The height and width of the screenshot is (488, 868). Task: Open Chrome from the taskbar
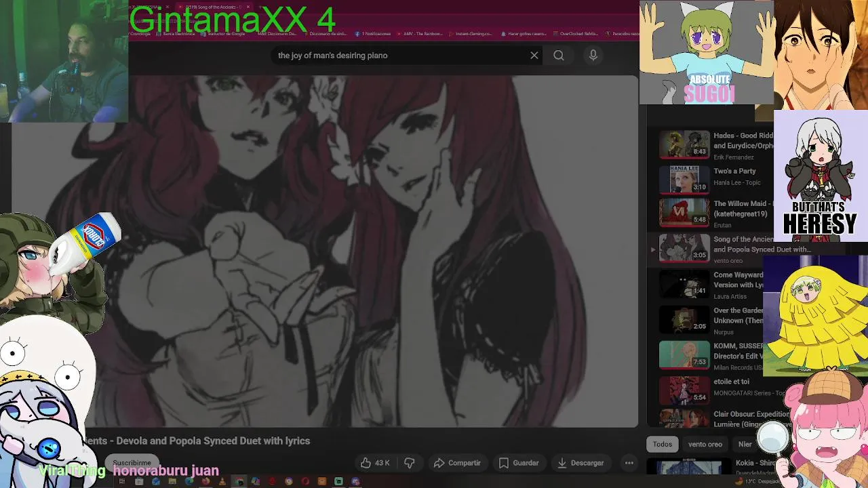point(240,481)
